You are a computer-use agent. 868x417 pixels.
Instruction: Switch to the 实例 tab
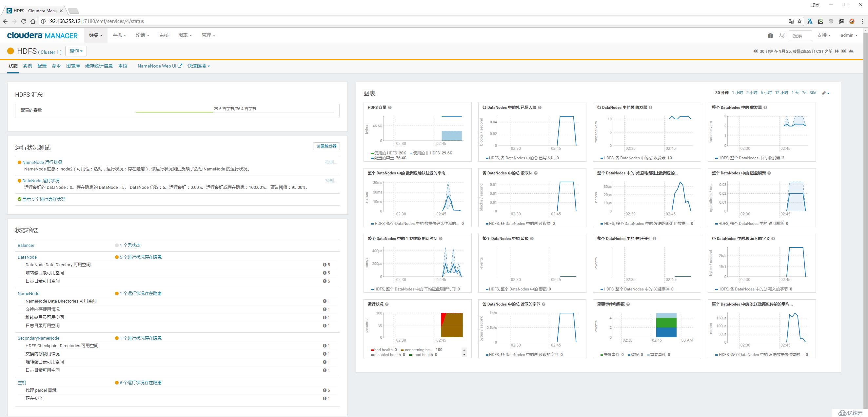pos(28,66)
